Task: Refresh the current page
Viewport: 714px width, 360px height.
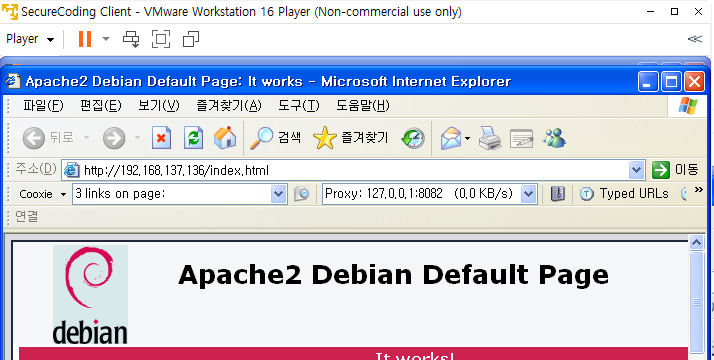Action: coord(193,137)
